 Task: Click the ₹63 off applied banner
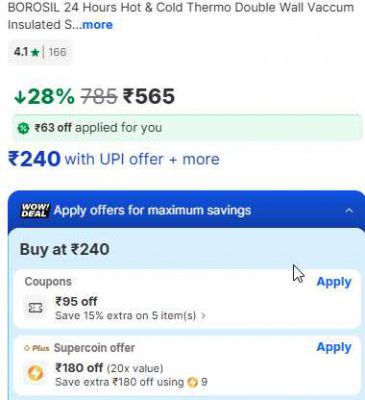coord(187,128)
